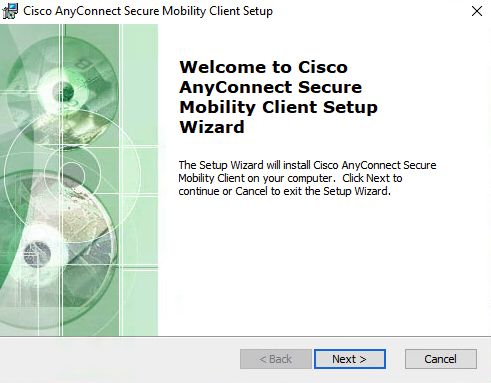Click the word Next in the description
Image resolution: width=491 pixels, height=383 pixels.
pos(378,178)
